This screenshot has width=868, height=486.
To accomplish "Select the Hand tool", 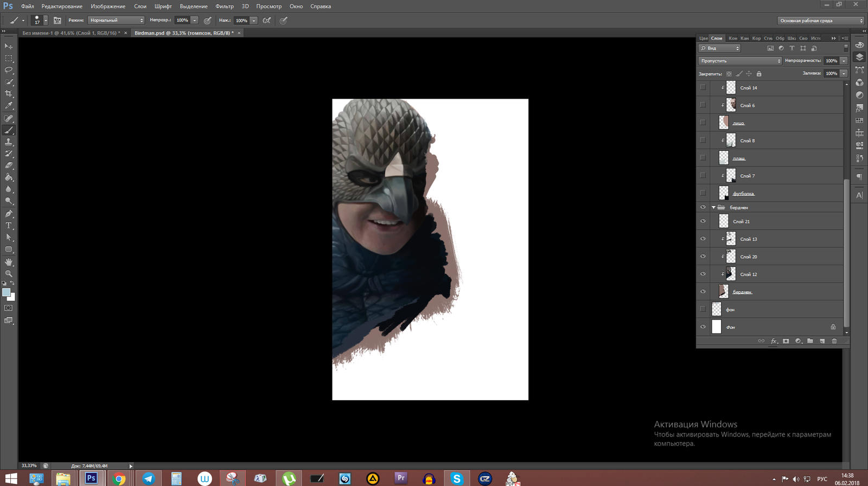I will pos(9,262).
